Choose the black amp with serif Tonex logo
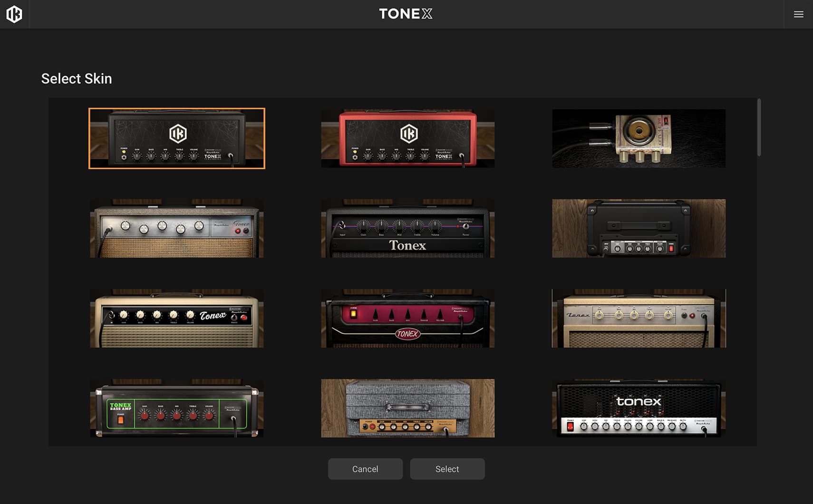Image resolution: width=813 pixels, height=504 pixels. [x=407, y=228]
